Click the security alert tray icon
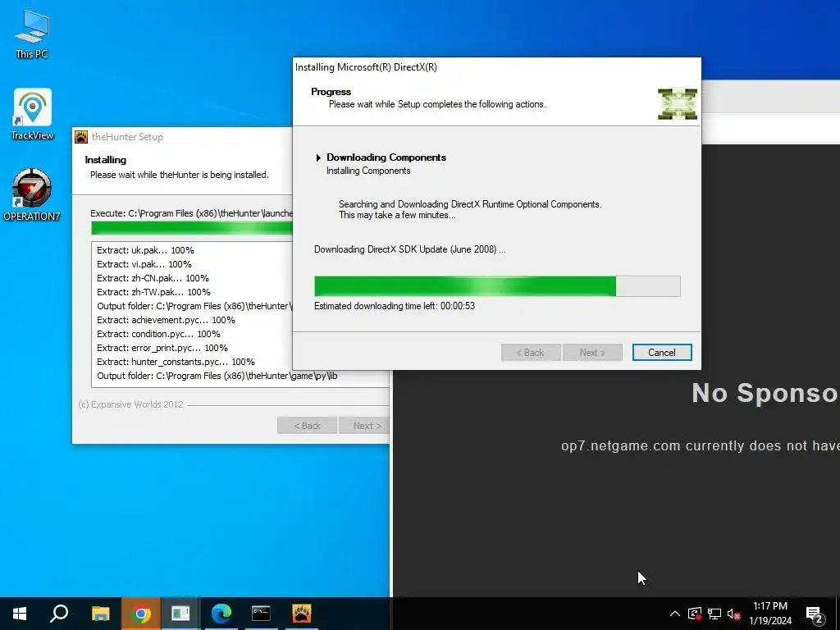Image resolution: width=840 pixels, height=630 pixels. point(695,614)
